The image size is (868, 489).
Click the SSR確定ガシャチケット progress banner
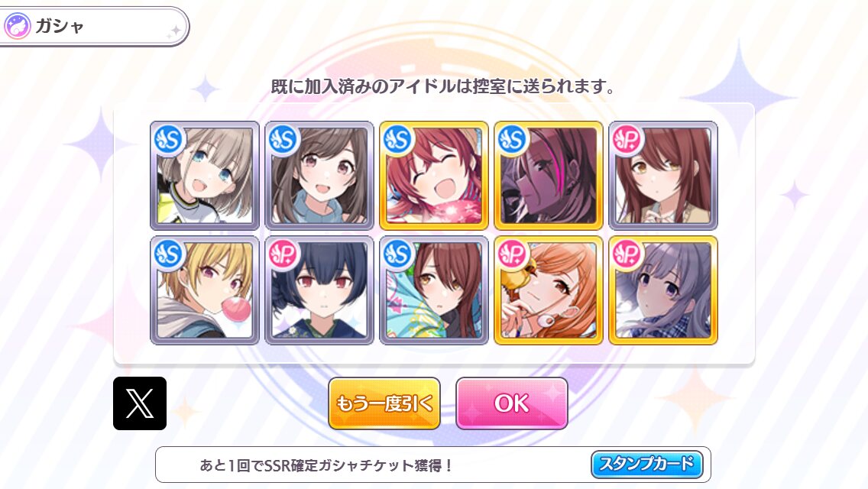tap(433, 465)
